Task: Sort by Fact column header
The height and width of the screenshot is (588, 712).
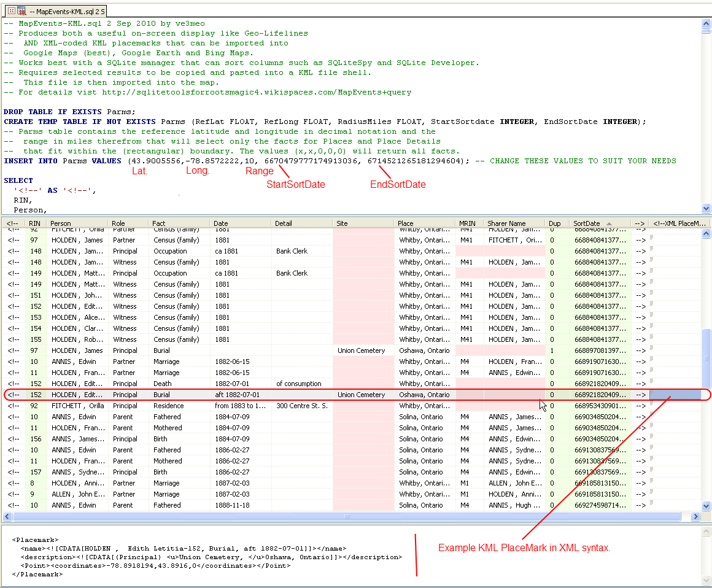Action: (179, 223)
